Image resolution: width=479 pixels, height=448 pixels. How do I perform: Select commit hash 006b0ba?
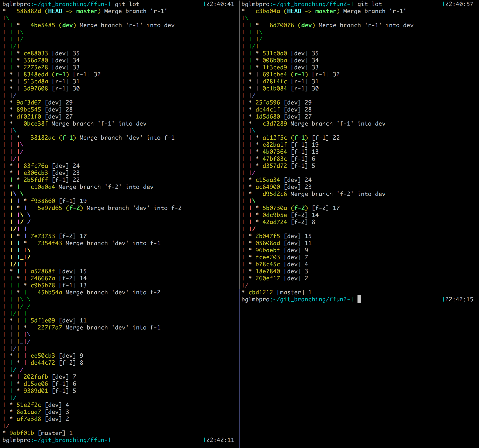(x=275, y=61)
